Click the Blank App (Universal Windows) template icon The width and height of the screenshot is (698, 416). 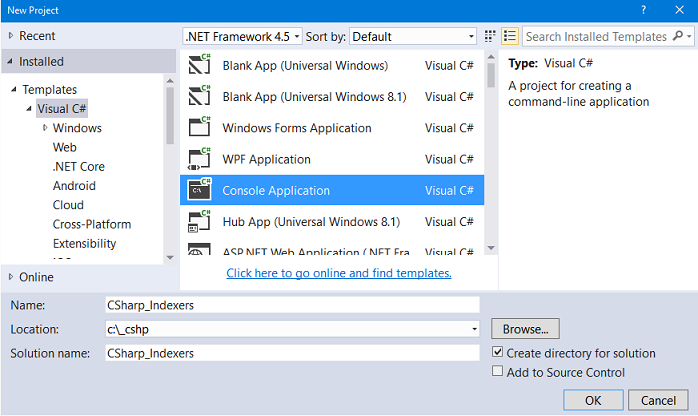[x=199, y=65]
